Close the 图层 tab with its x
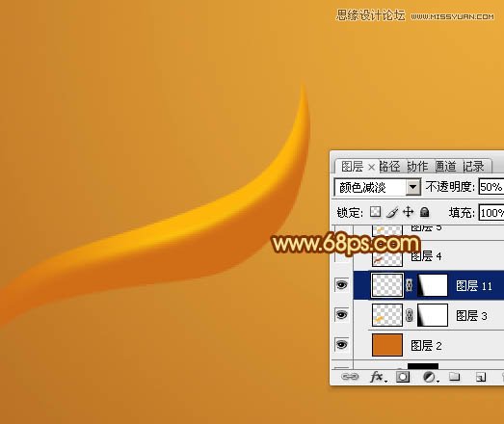 371,167
